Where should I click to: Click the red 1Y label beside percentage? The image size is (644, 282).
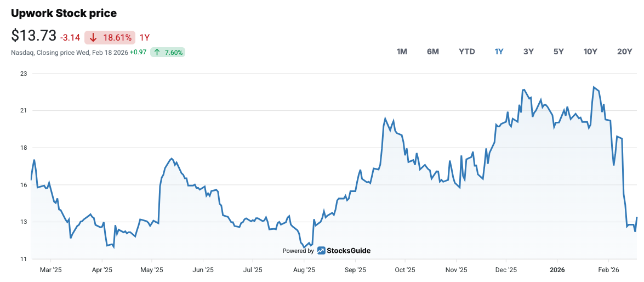click(x=145, y=38)
